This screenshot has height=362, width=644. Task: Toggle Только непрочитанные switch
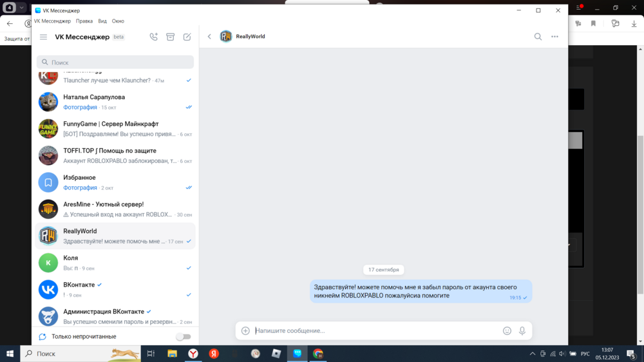point(183,336)
